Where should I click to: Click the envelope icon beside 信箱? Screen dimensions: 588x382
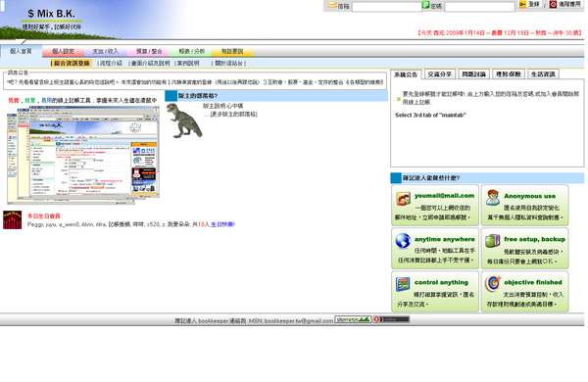tap(332, 5)
